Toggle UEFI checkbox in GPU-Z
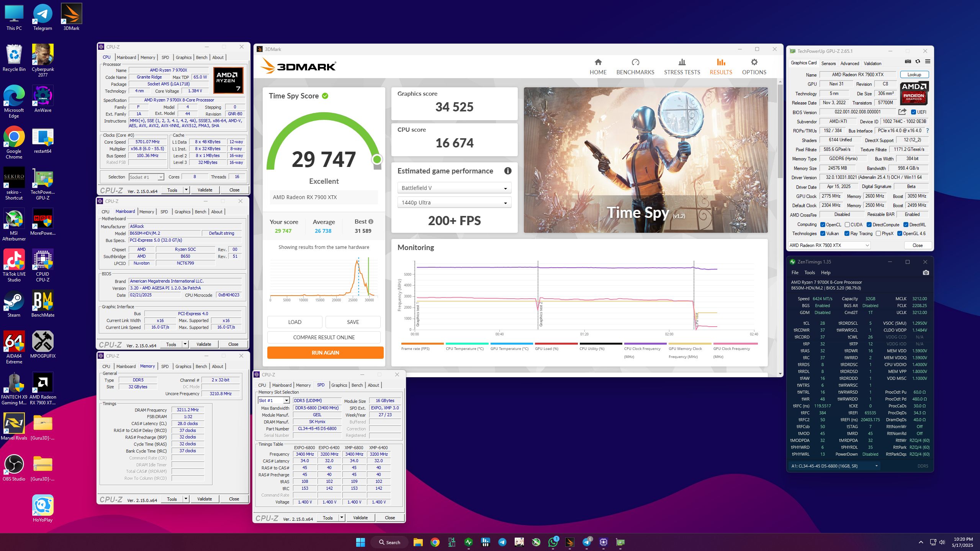Screen dimensions: 980x551 click(x=913, y=112)
